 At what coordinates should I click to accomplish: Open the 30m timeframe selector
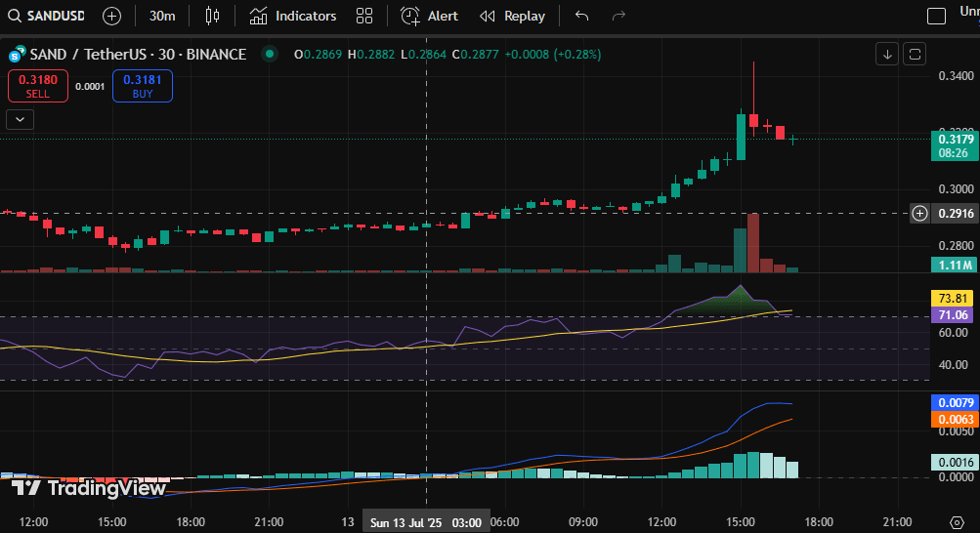pyautogui.click(x=162, y=17)
